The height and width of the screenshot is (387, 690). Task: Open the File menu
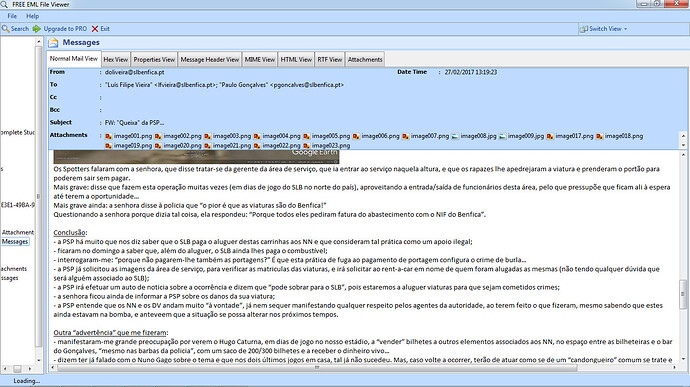click(12, 16)
